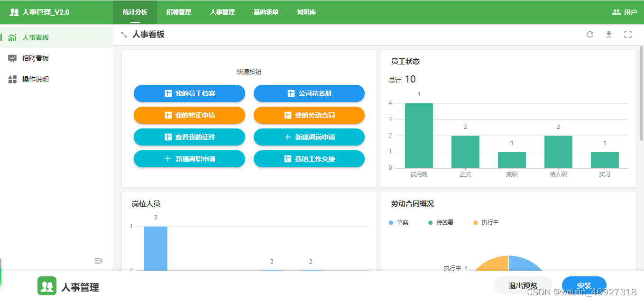Click the 兼职 bar in 员工状态 chart
The image size is (644, 301).
coord(512,160)
